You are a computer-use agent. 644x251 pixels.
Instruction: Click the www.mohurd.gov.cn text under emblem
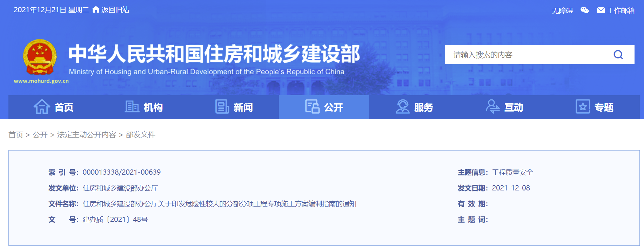click(41, 81)
